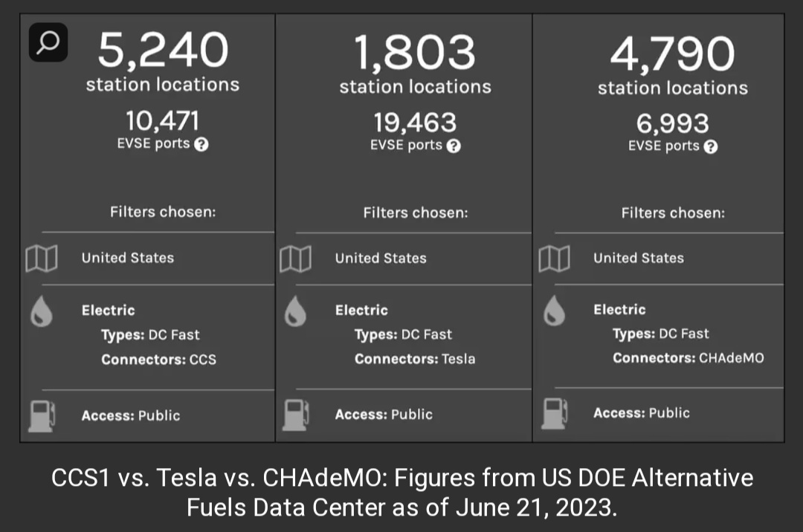Click the Connectors: CHAdeMO filter text
The height and width of the screenshot is (532, 803).
tap(688, 358)
